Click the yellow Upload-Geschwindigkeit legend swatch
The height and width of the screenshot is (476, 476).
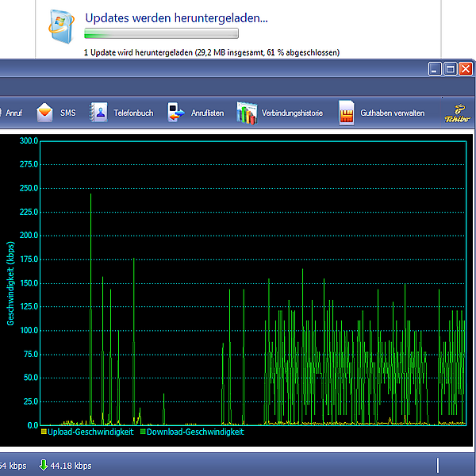click(x=44, y=432)
